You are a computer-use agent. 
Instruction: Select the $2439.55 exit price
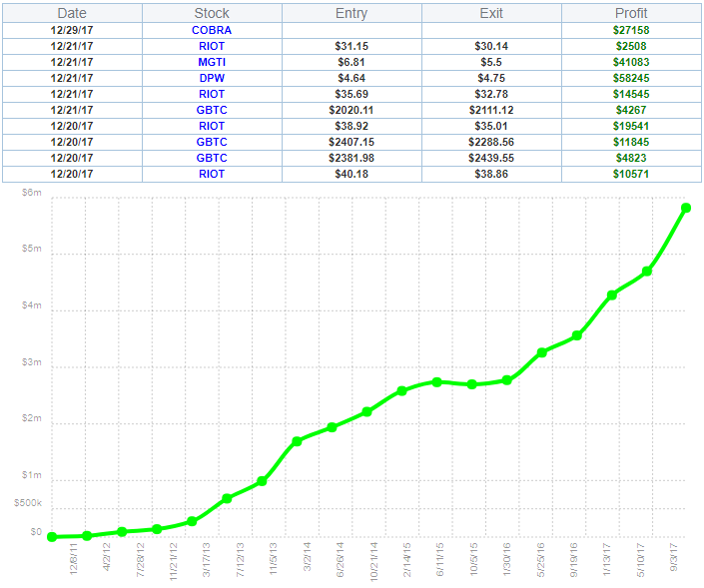491,158
